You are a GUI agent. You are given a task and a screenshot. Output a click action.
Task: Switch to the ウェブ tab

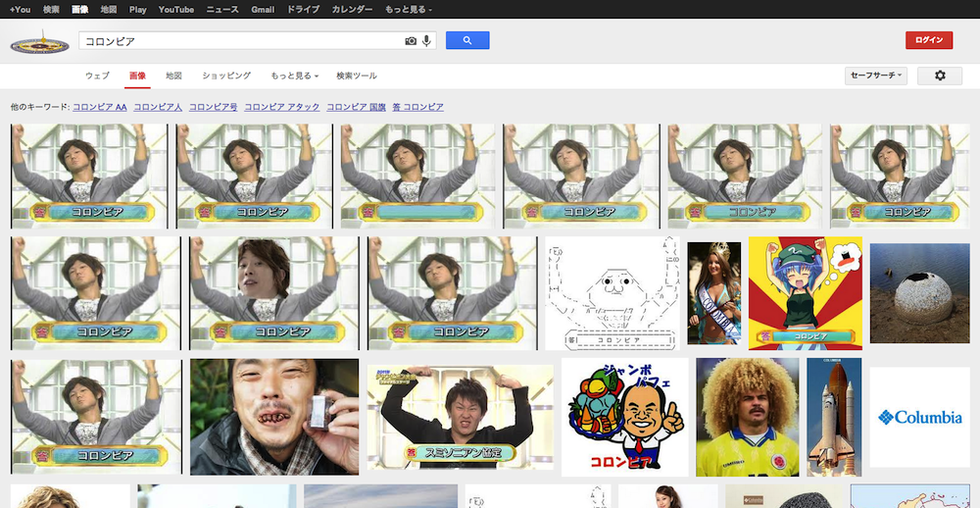97,76
